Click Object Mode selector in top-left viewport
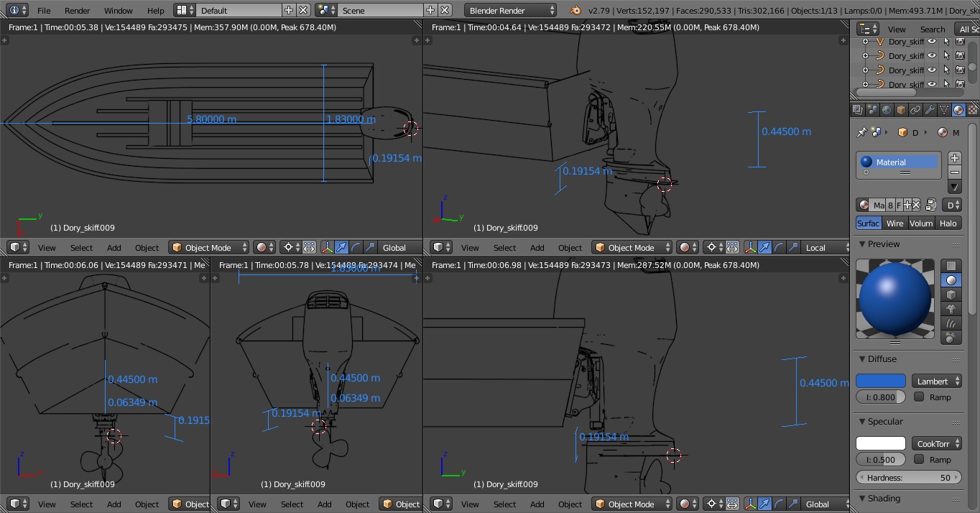 (x=209, y=248)
